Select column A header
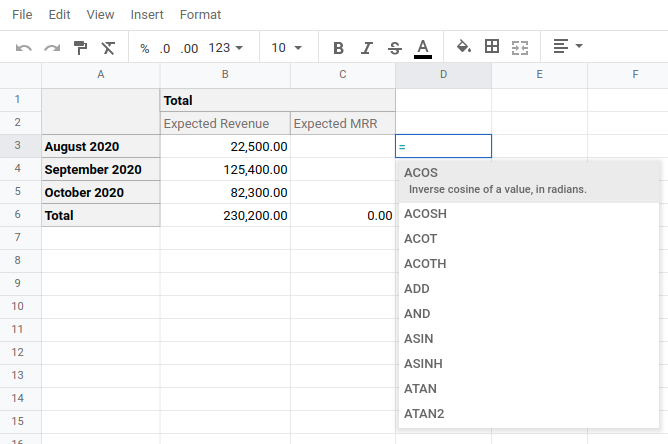This screenshot has width=668, height=444. tap(101, 75)
